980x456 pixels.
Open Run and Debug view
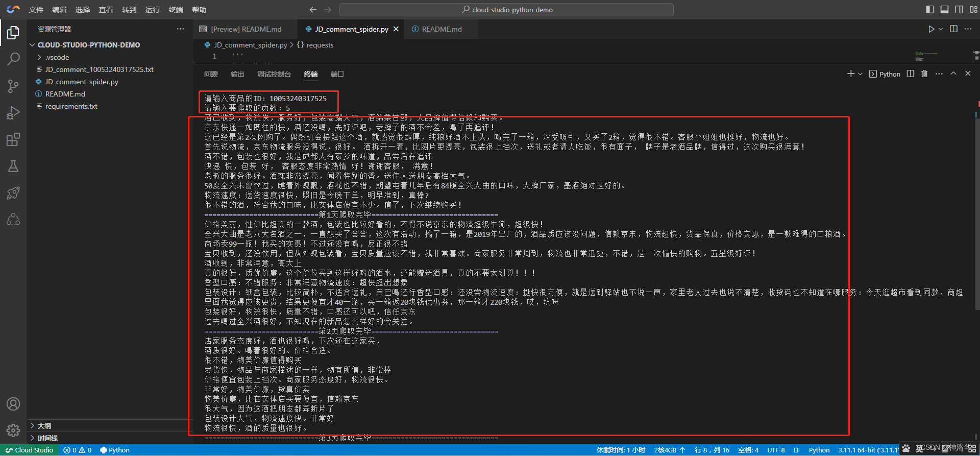click(x=13, y=113)
